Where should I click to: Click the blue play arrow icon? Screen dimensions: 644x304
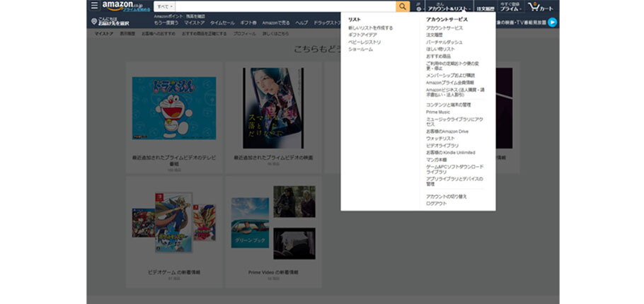(553, 23)
